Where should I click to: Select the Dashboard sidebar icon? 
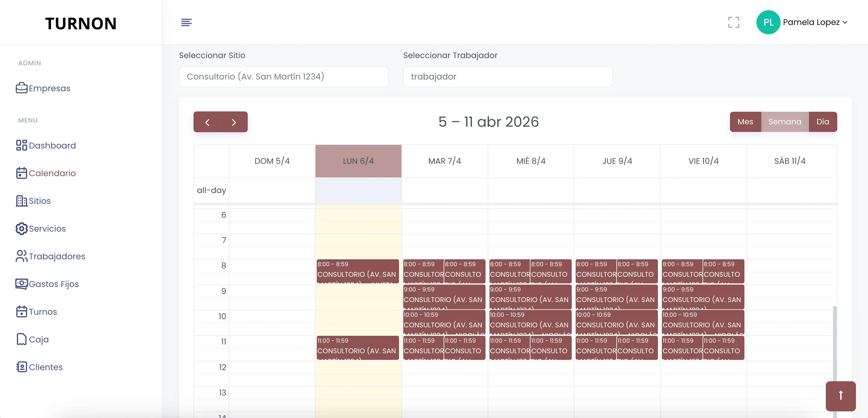21,145
